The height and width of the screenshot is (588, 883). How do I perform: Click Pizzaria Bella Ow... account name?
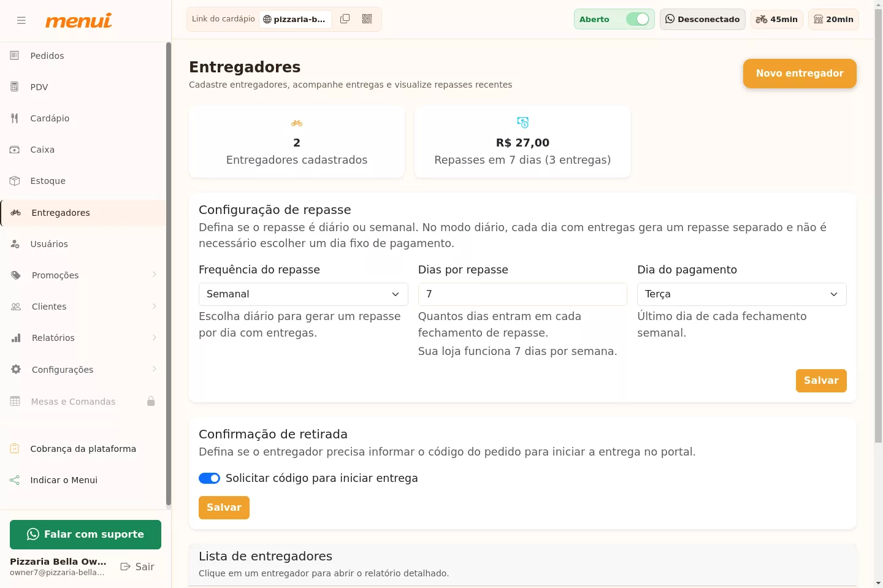(x=58, y=562)
